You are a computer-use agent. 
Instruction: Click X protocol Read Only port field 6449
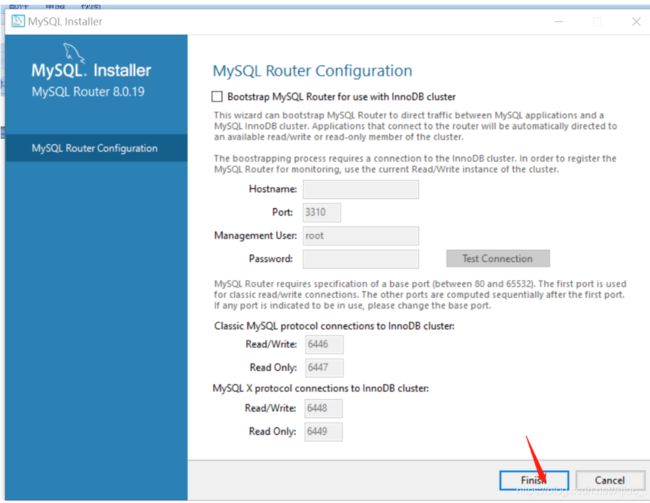point(323,431)
